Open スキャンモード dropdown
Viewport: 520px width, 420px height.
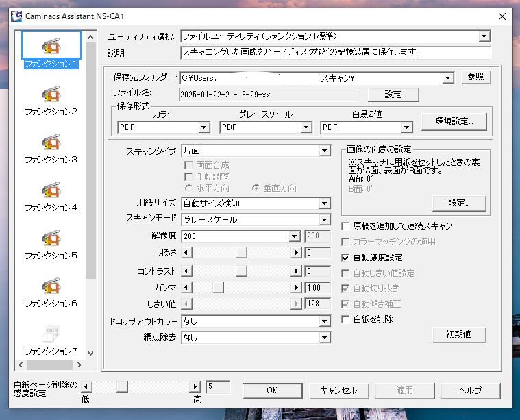[325, 220]
